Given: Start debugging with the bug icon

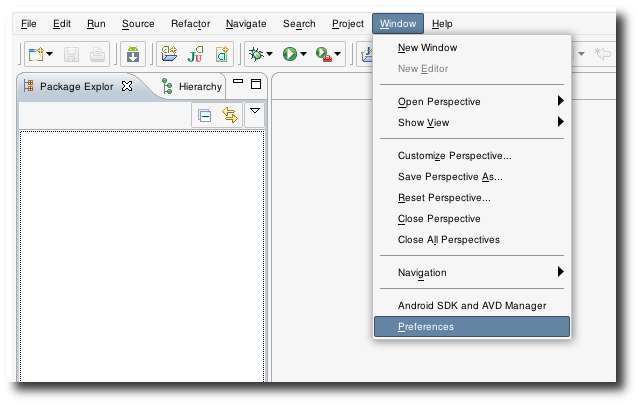Looking at the screenshot, I should (x=256, y=54).
